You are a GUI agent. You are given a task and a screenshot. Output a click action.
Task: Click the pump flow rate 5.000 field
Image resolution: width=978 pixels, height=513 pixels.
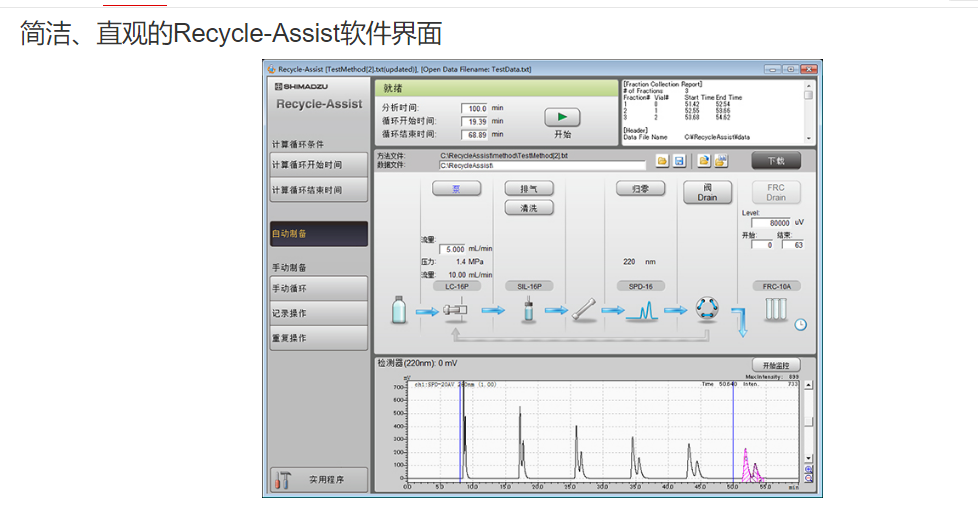(x=453, y=249)
